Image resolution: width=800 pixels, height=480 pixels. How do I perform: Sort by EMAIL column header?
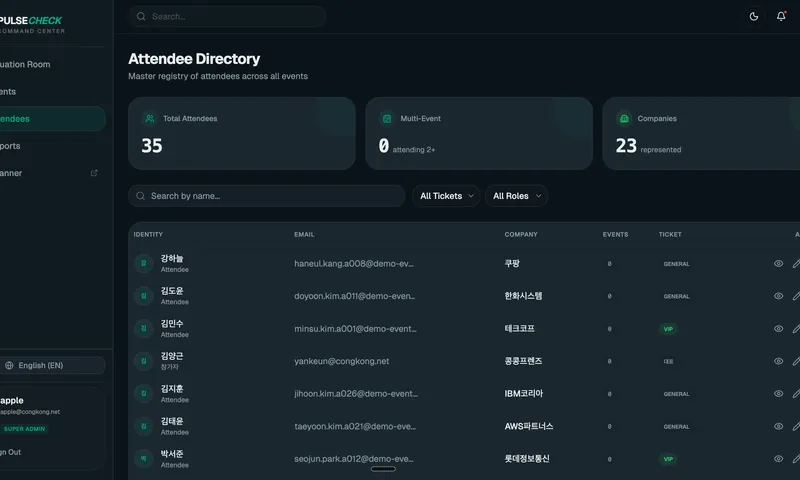(304, 234)
